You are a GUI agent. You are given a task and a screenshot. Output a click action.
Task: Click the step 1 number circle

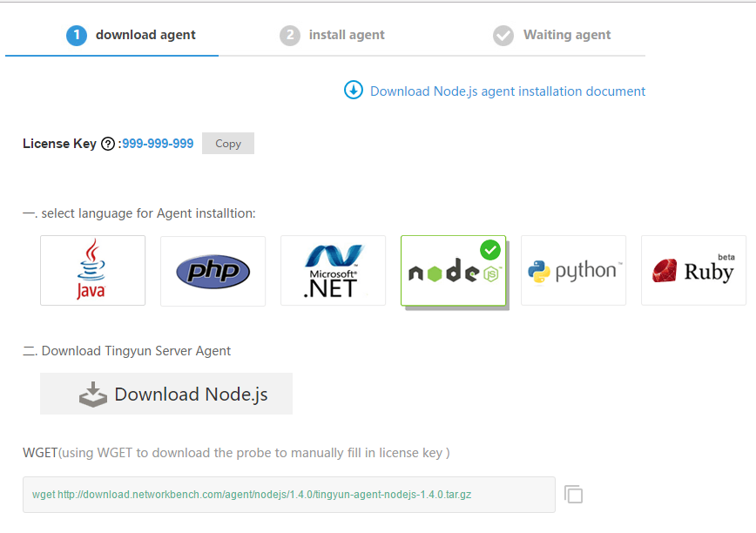(x=77, y=36)
